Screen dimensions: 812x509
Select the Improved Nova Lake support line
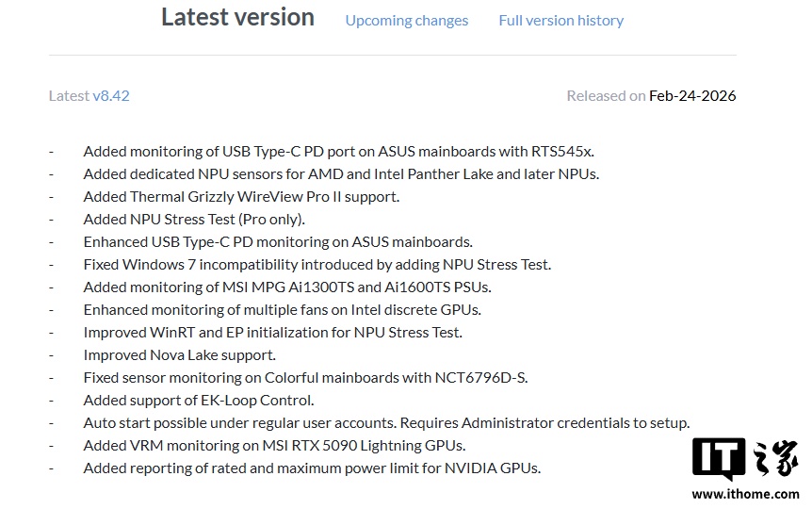[179, 355]
